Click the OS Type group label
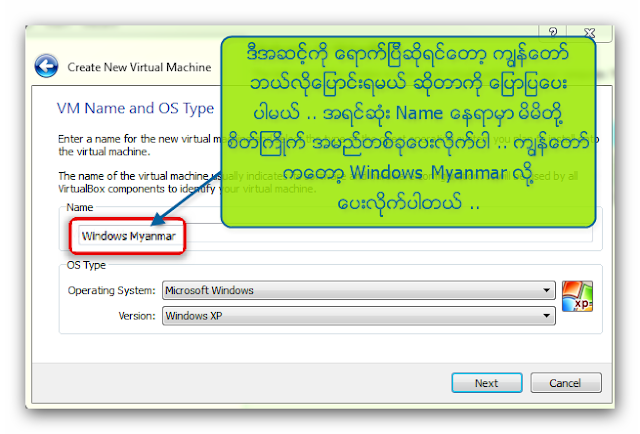 tap(86, 265)
